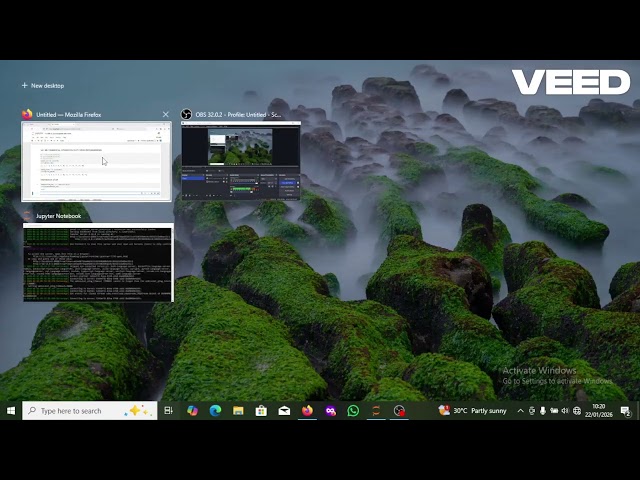640x480 pixels.
Task: Switch to OBS Studio via the taskbar icon
Action: click(399, 411)
